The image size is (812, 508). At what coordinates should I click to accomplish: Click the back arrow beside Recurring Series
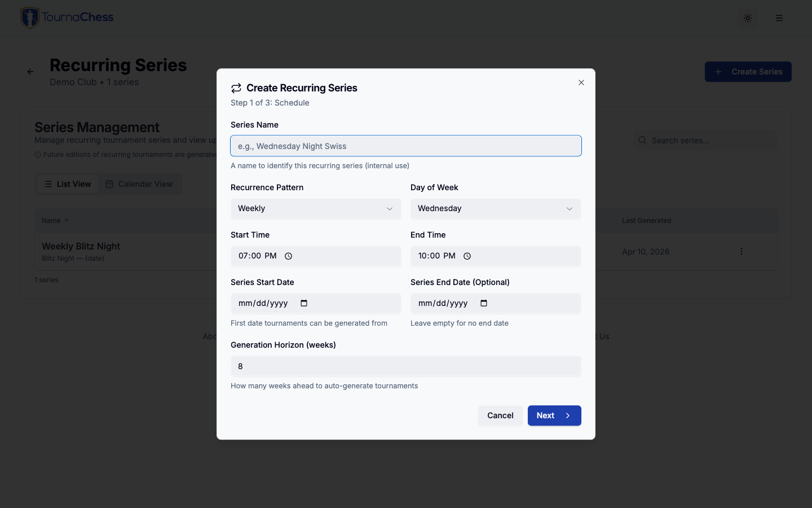(30, 72)
